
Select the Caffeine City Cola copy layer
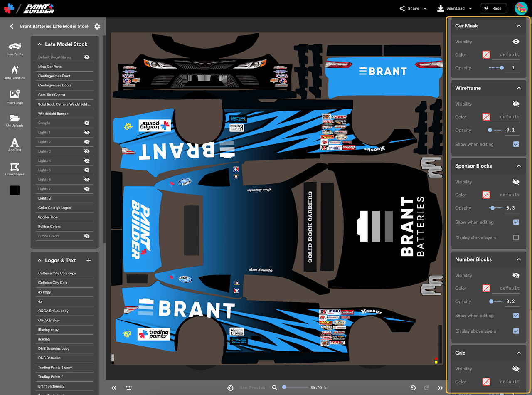point(65,273)
